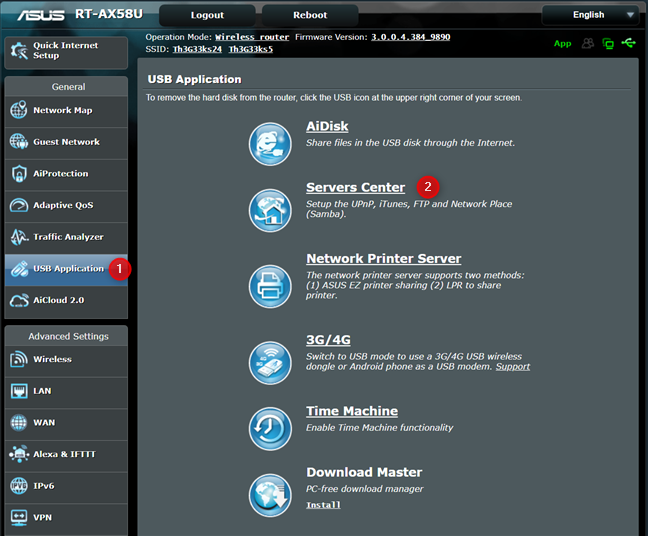Open the 3G/4G link

click(328, 340)
